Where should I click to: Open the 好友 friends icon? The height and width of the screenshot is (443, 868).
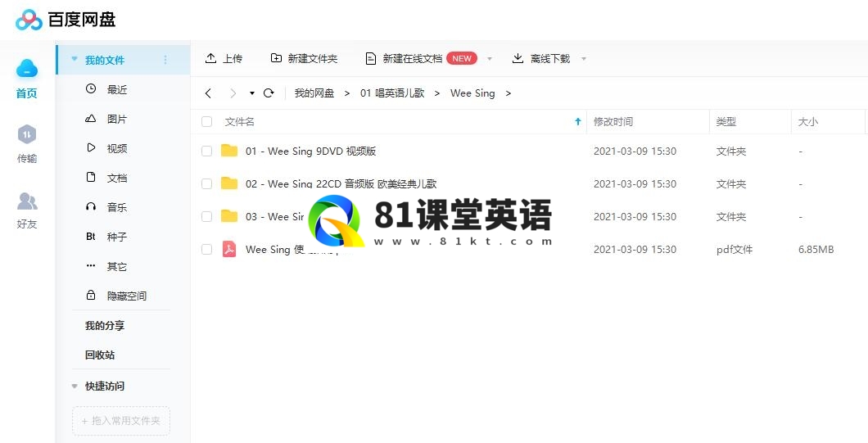click(x=26, y=201)
